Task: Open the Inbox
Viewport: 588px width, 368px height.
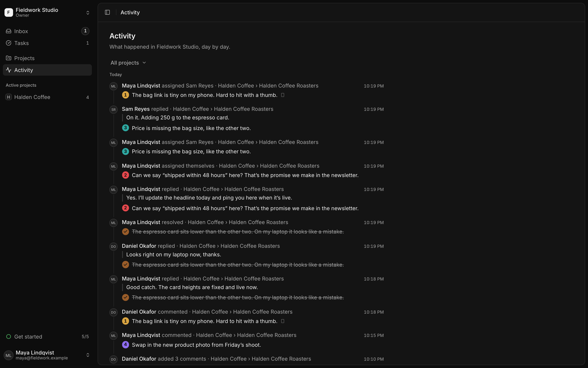Action: point(47,31)
